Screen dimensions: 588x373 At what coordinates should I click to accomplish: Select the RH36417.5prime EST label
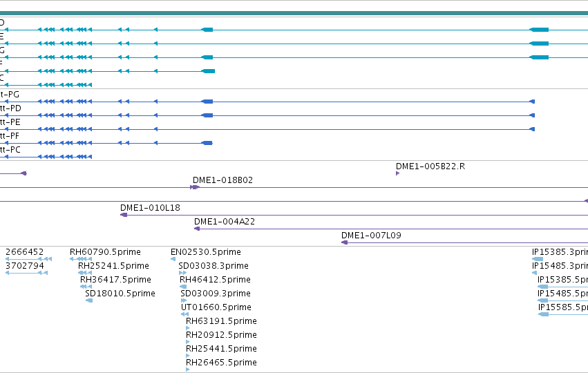[115, 280]
